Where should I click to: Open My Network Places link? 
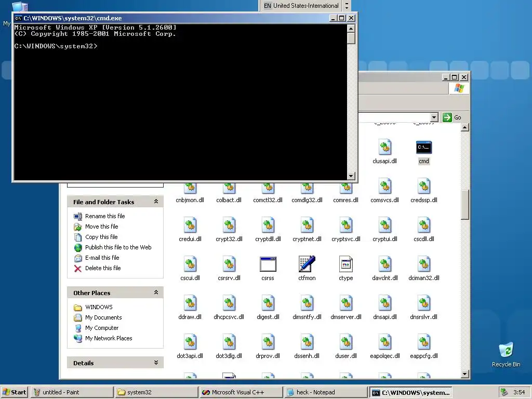click(109, 338)
